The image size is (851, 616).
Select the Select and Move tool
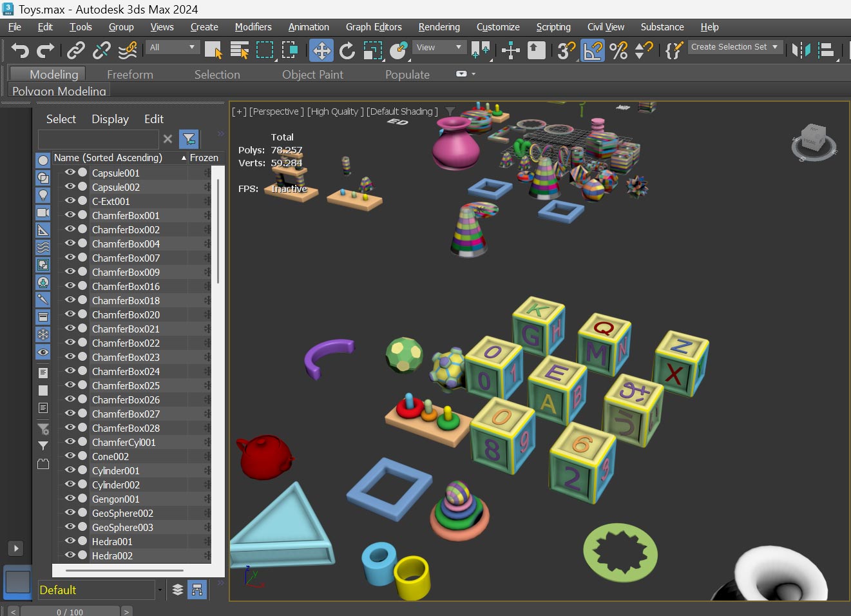point(321,50)
